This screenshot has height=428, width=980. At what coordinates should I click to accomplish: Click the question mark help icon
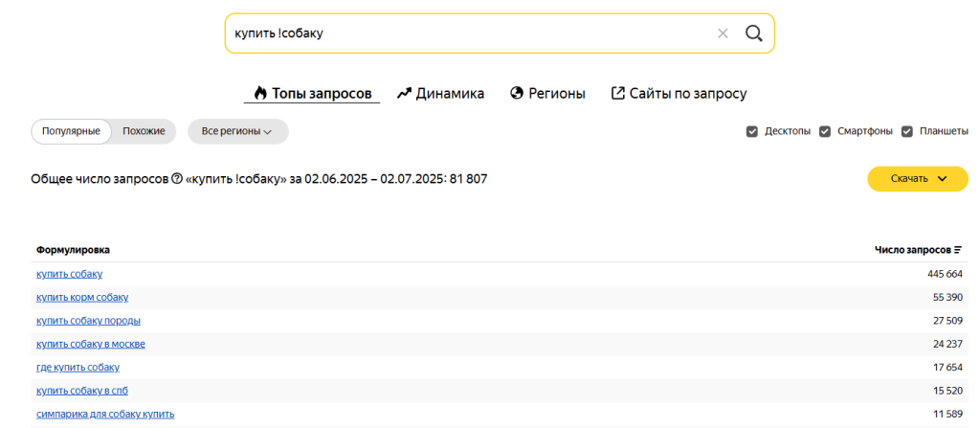176,179
